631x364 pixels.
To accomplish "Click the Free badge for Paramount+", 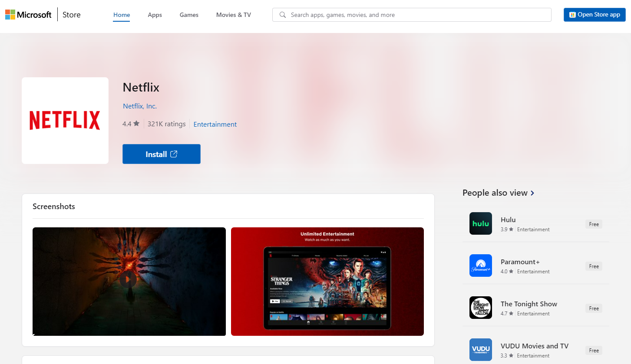I will [594, 266].
